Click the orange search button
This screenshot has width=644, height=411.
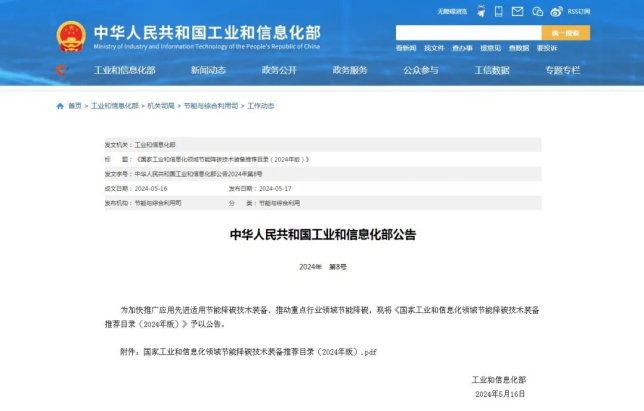(565, 33)
